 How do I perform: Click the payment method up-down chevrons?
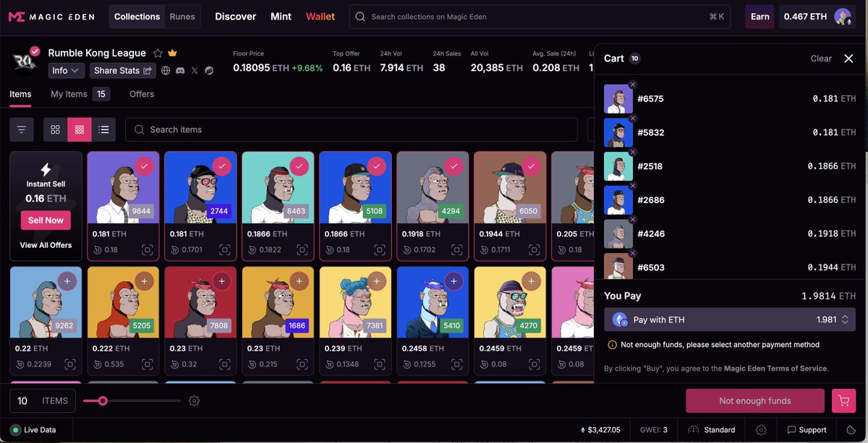(845, 319)
